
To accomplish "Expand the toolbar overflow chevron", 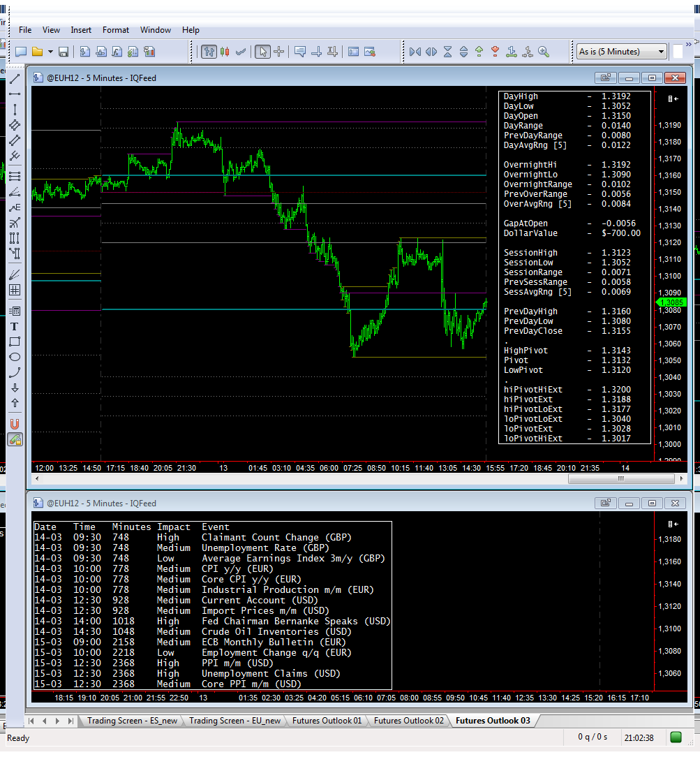I will (x=688, y=45).
